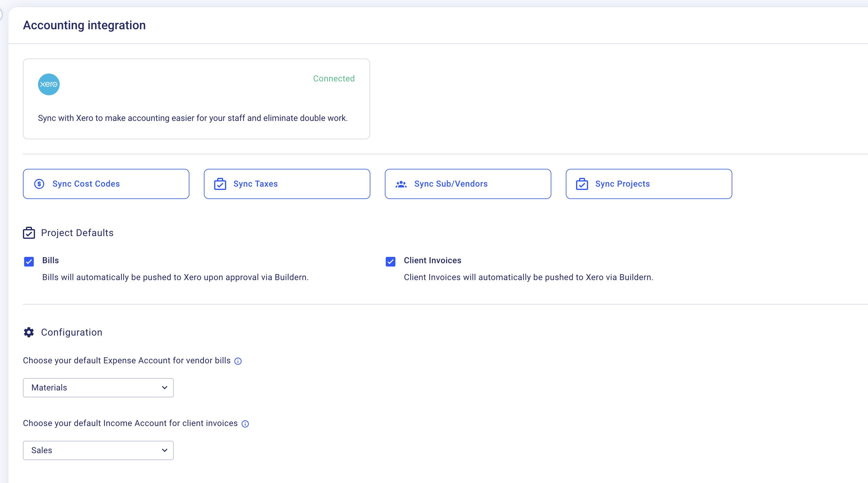Click the Connected status link
This screenshot has width=868, height=483.
[334, 78]
